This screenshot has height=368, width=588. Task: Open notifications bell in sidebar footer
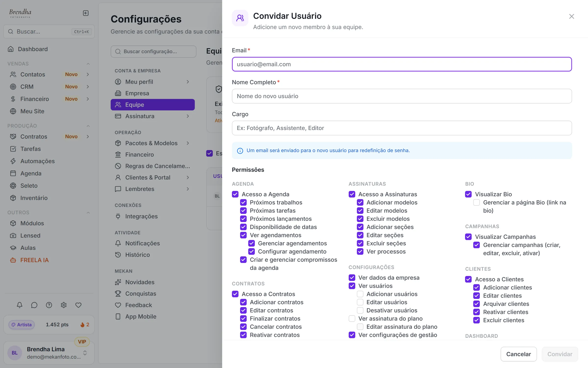(x=20, y=305)
